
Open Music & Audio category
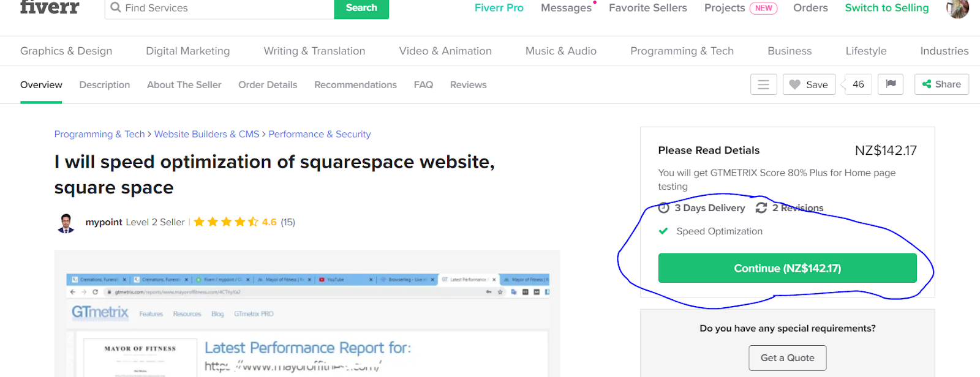(x=560, y=51)
